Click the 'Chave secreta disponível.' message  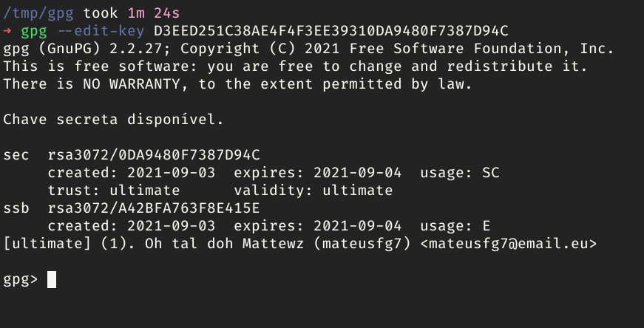[113, 120]
